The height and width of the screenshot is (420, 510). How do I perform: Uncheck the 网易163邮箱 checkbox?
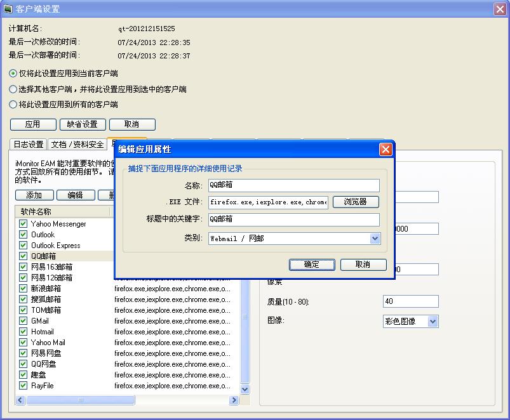[23, 267]
